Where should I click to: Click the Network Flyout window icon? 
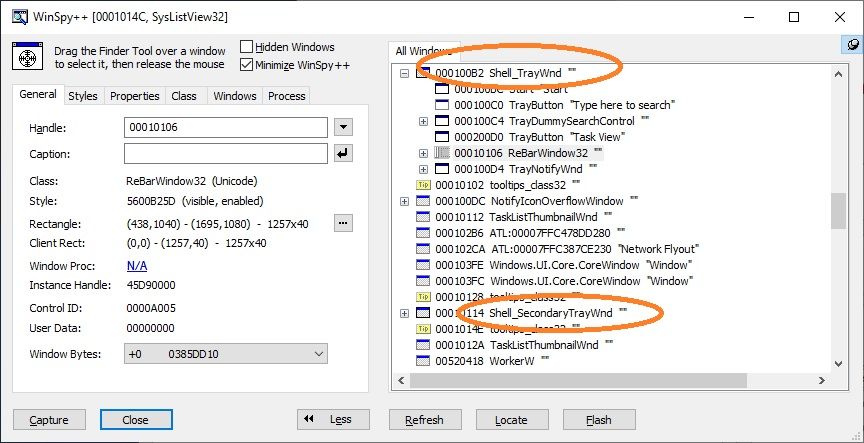click(x=423, y=249)
